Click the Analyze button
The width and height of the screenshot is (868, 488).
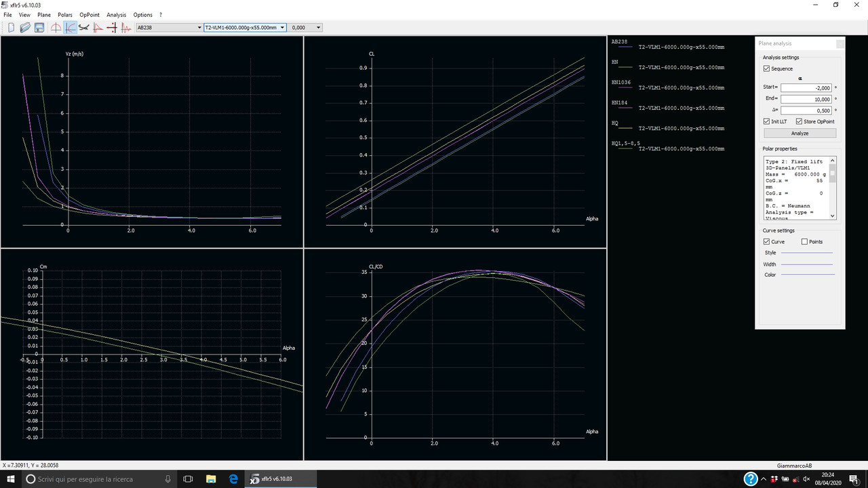(x=800, y=133)
